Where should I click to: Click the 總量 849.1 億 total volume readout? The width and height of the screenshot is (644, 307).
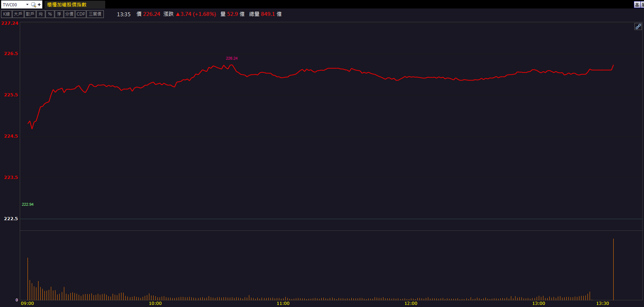[266, 14]
